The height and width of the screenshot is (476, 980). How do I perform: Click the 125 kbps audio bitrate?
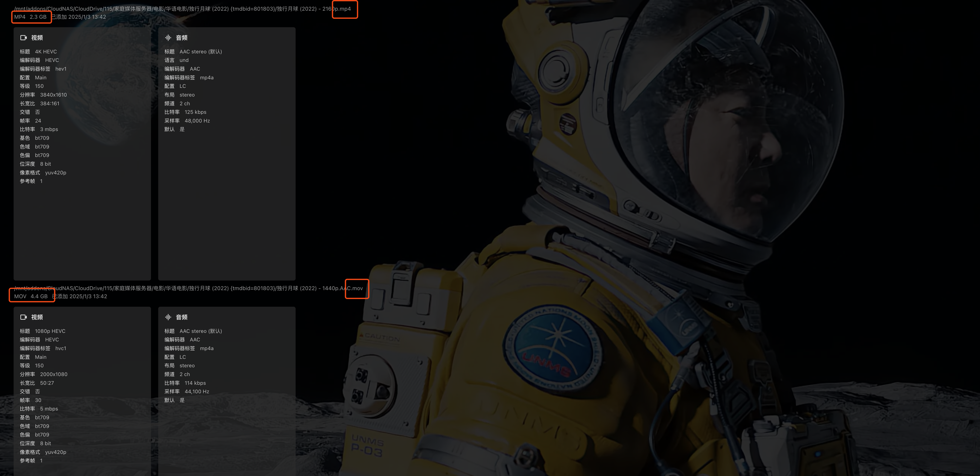coord(195,112)
